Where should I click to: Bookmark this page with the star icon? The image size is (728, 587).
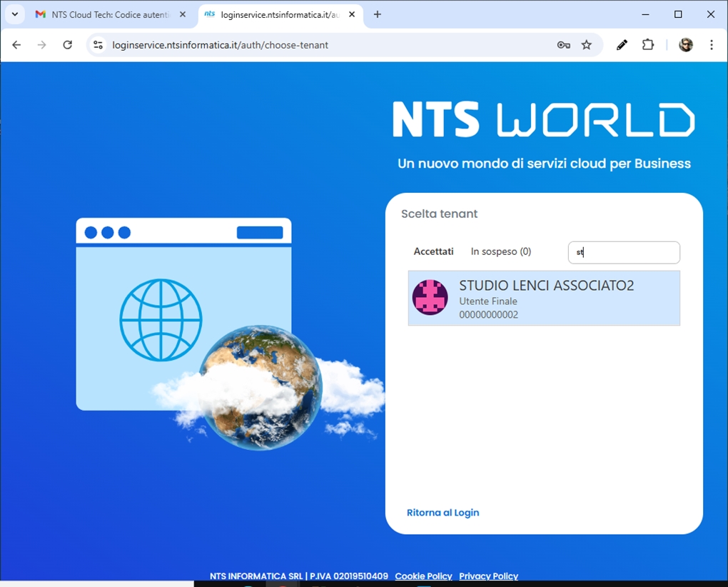coord(587,45)
